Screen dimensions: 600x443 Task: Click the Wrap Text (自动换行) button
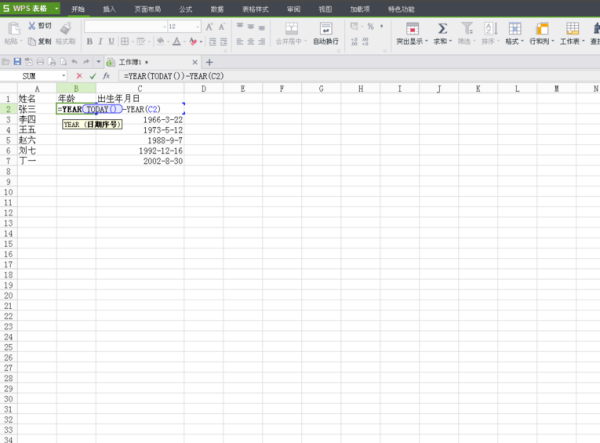pyautogui.click(x=326, y=34)
